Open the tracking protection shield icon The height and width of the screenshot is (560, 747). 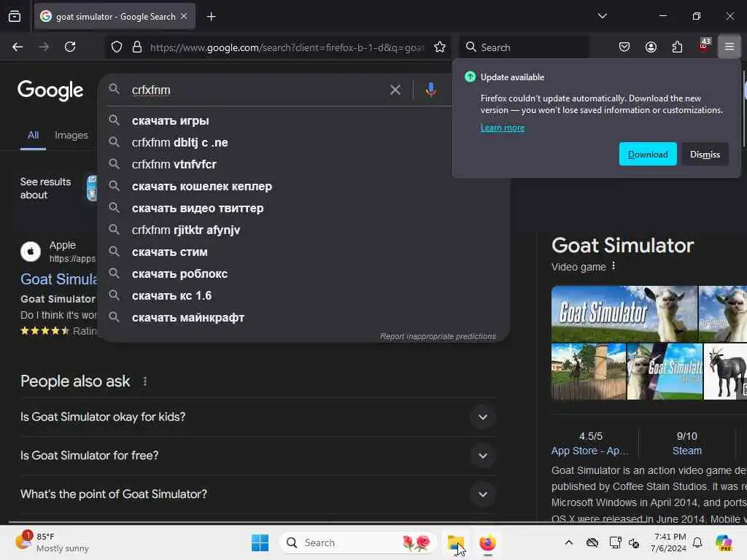coord(117,47)
